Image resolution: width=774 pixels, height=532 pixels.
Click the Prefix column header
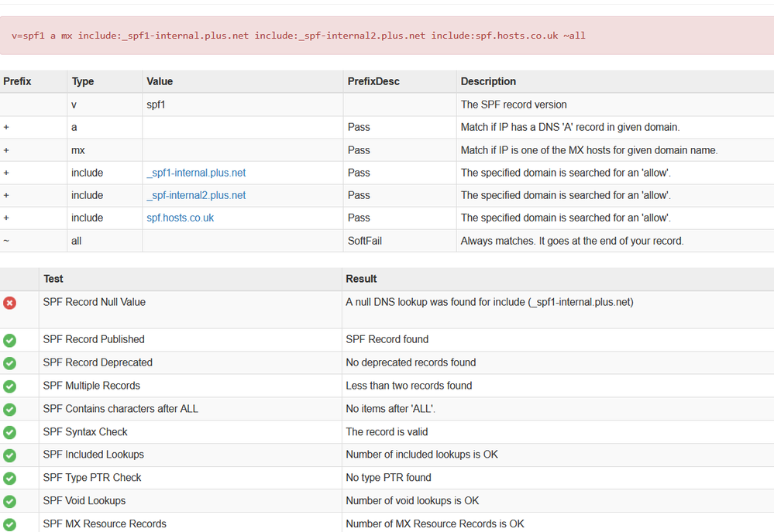(17, 81)
